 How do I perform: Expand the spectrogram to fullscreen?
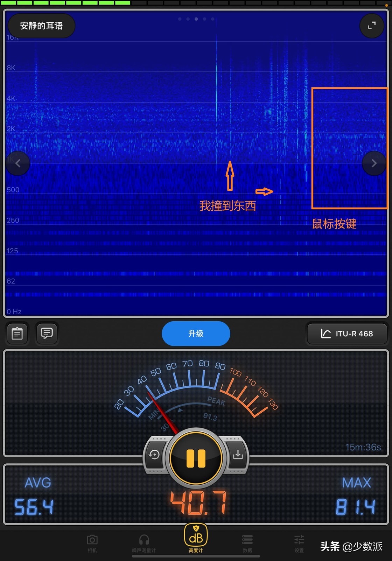pos(372,26)
